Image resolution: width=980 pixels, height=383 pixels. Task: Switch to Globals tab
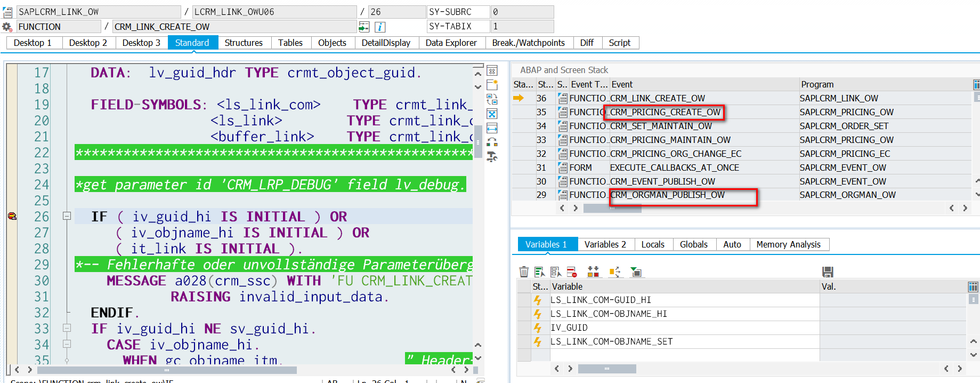(x=694, y=244)
